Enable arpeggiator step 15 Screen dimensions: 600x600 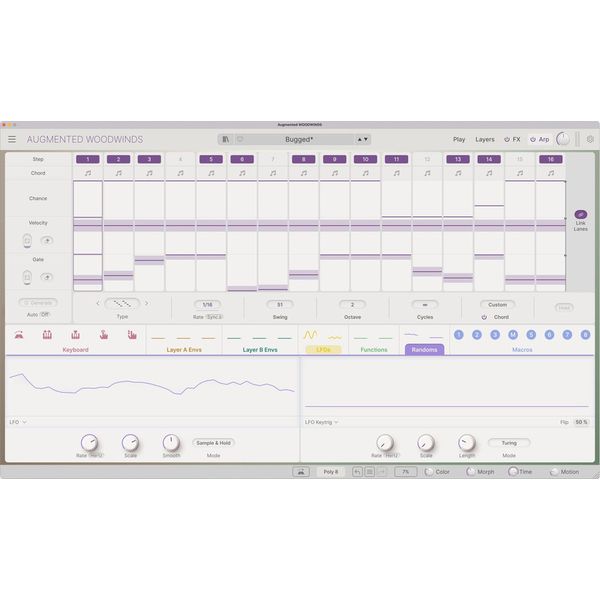[520, 159]
